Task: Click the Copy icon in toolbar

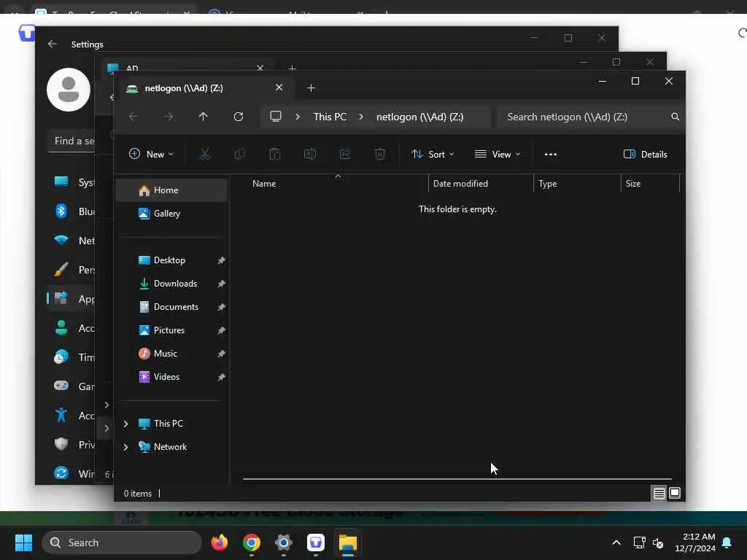Action: (x=239, y=154)
